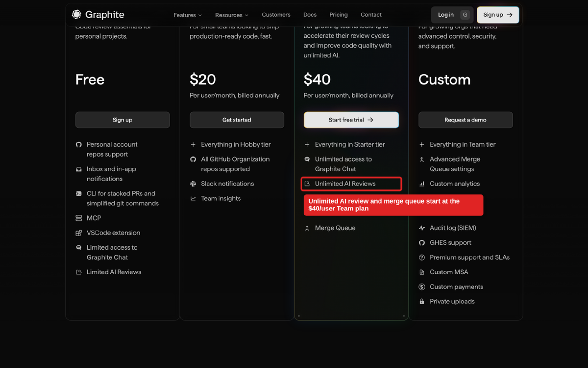Viewport: 588px width, 368px height.
Task: Open the Features dropdown menu
Action: tap(188, 15)
